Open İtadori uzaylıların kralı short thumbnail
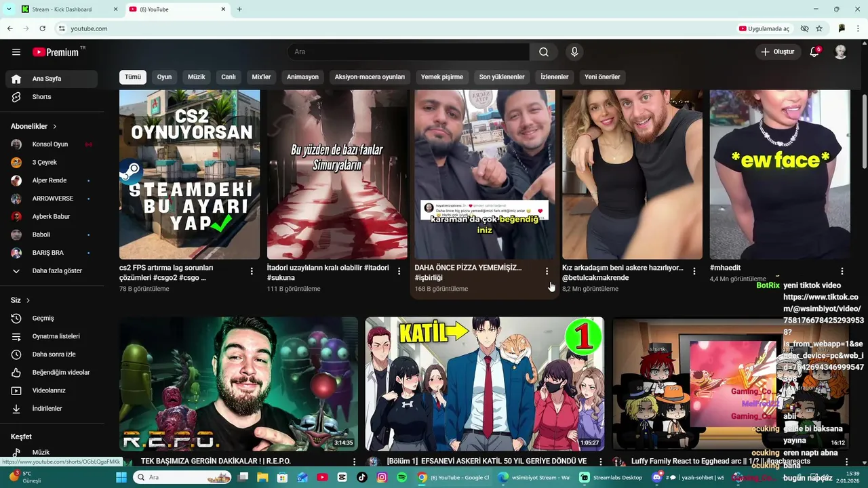The image size is (868, 488). click(337, 175)
